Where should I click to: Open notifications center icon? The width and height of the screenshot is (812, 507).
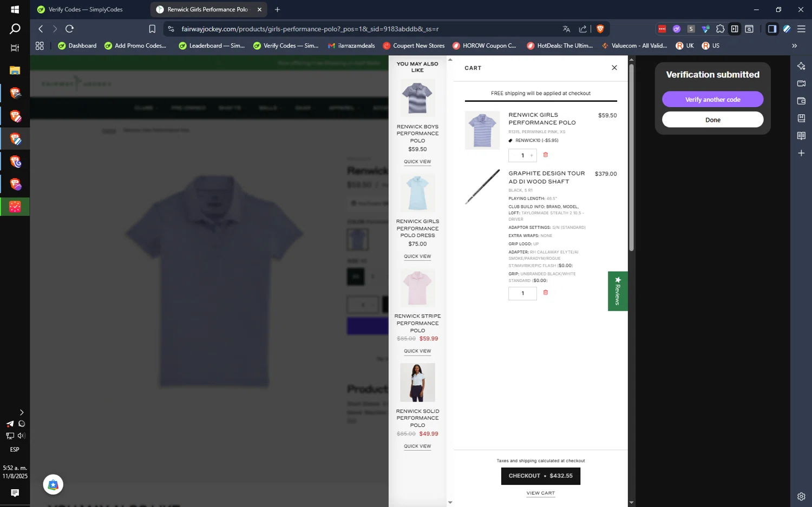coord(15,492)
